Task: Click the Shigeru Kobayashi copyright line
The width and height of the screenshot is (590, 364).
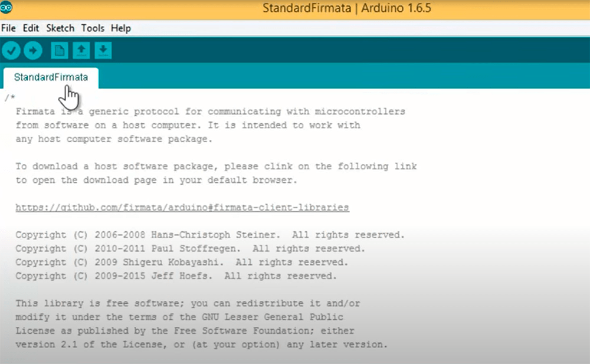Action: 182,263
